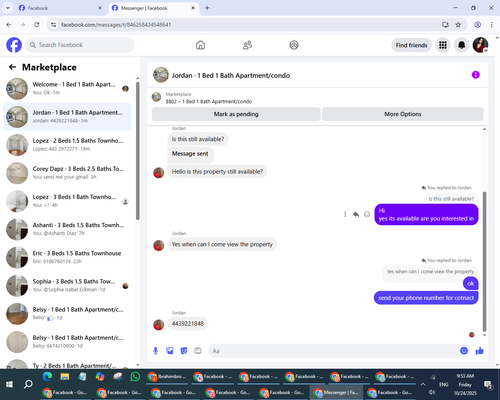Bookmark this page with the star icon
The width and height of the screenshot is (500, 400).
458,25
